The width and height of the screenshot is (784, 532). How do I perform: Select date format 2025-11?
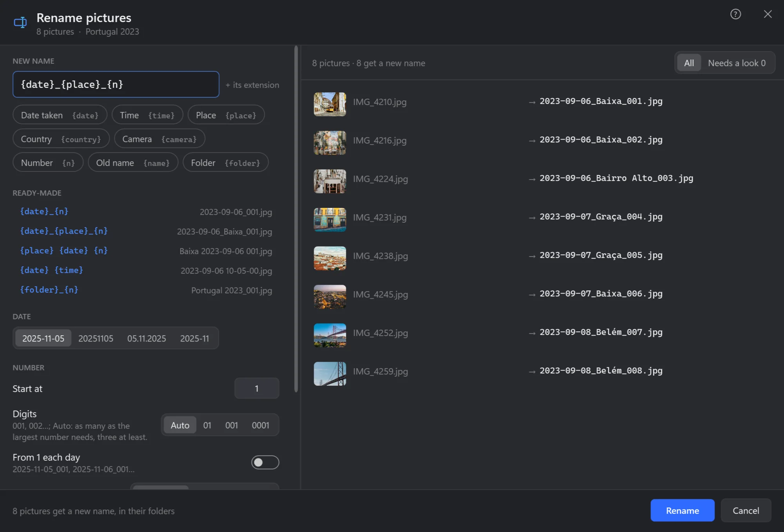click(x=194, y=338)
